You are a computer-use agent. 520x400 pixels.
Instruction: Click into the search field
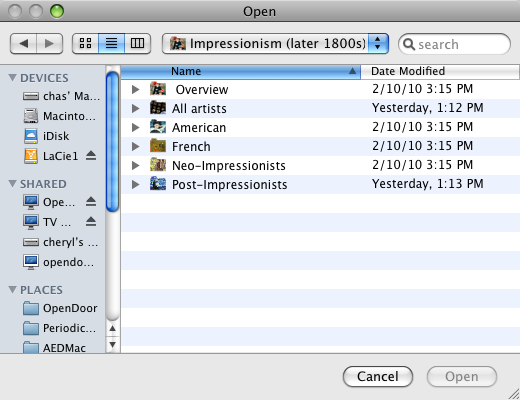tap(454, 44)
